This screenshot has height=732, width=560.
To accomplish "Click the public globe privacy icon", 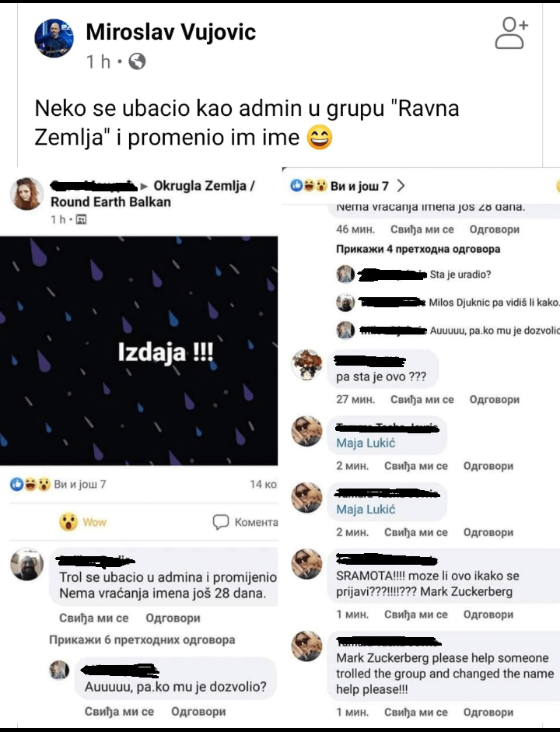I will coord(137,61).
